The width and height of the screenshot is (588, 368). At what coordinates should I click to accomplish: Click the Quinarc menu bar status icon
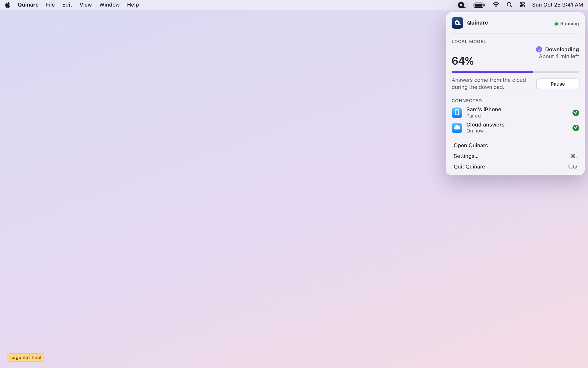461,5
